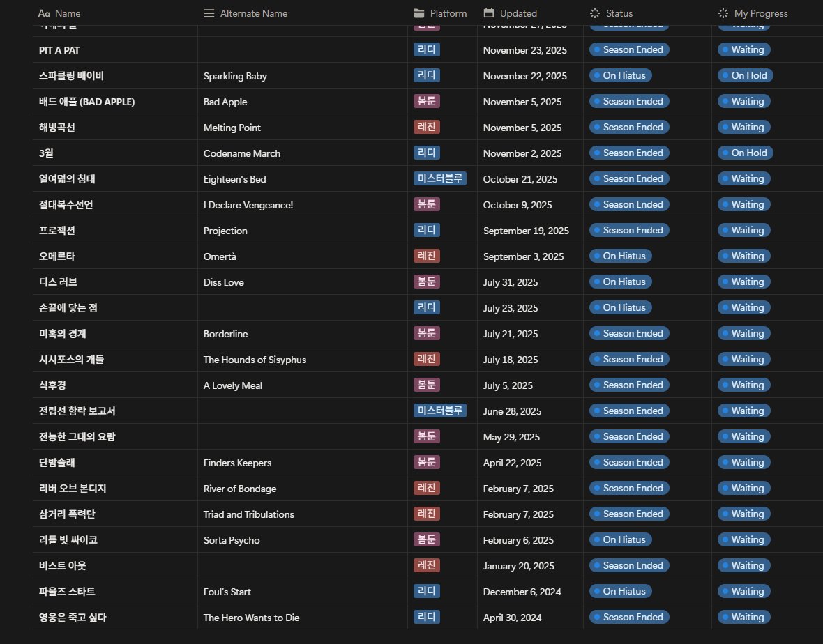The image size is (823, 644).
Task: Select the Foul's Start alternate name
Action: (x=227, y=592)
